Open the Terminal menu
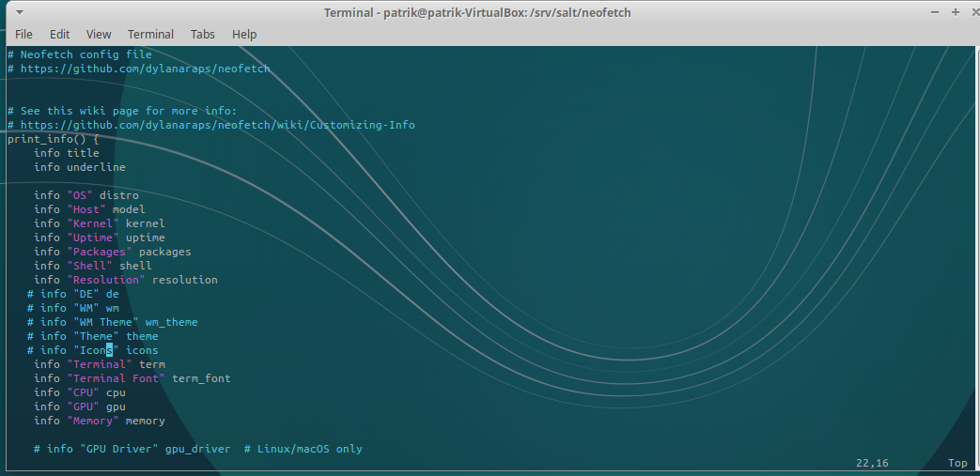The height and width of the screenshot is (476, 980). tap(150, 34)
